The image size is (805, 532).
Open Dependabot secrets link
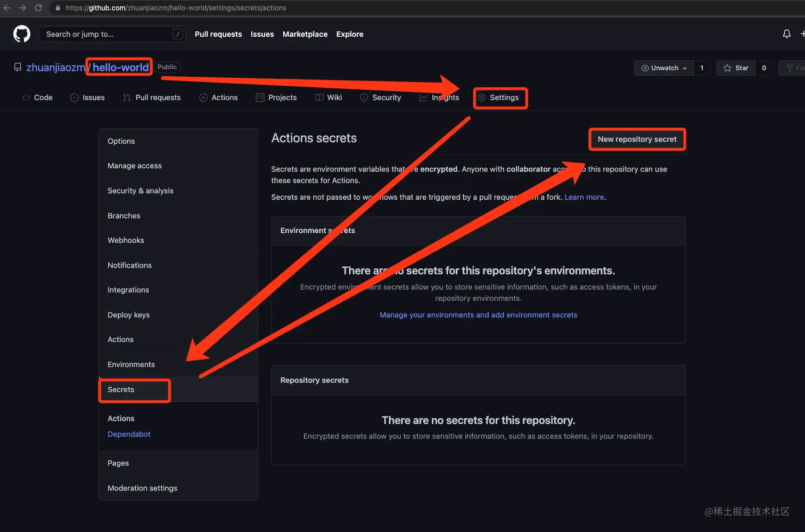(129, 434)
